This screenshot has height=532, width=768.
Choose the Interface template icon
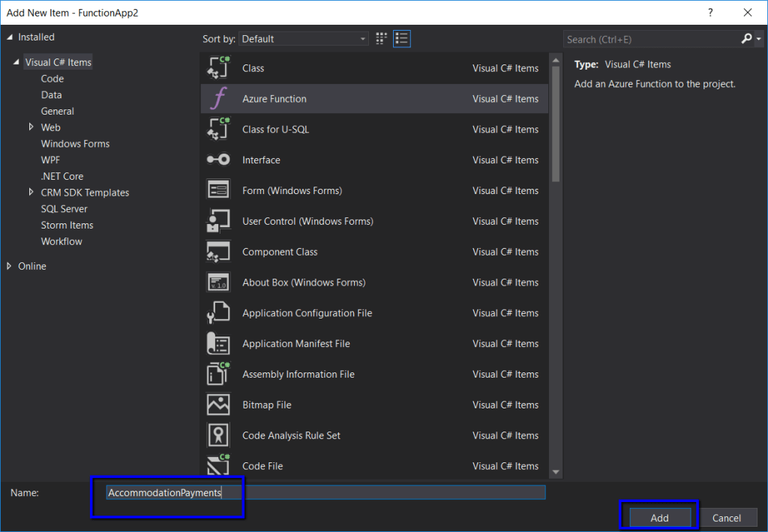point(218,160)
